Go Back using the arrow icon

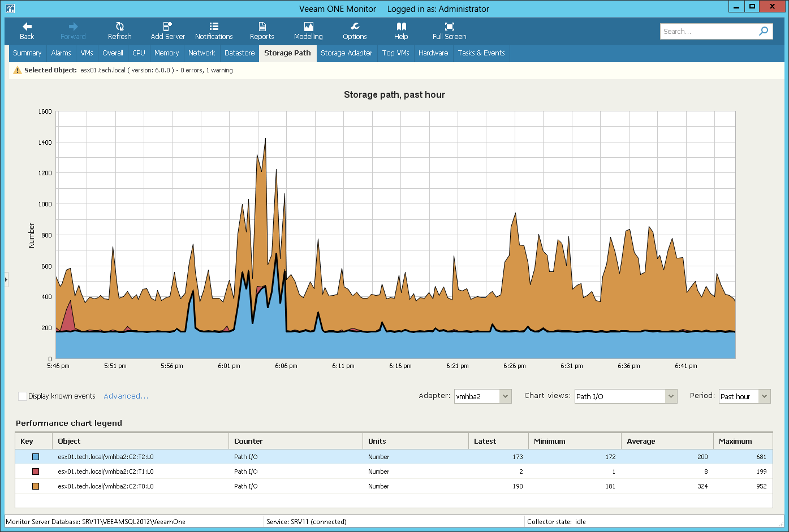coord(27,27)
